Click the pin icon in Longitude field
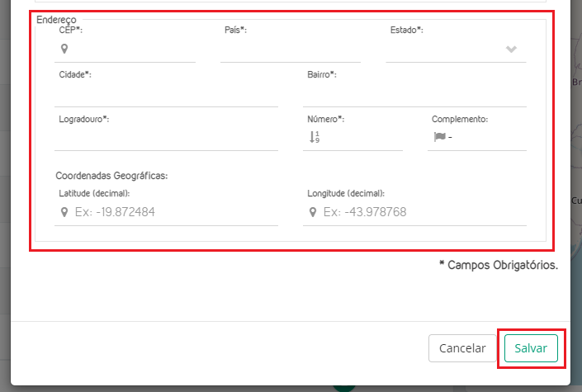 (x=312, y=212)
